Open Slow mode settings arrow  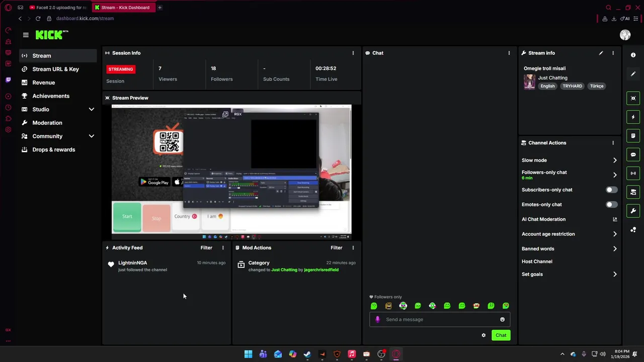[x=615, y=160]
